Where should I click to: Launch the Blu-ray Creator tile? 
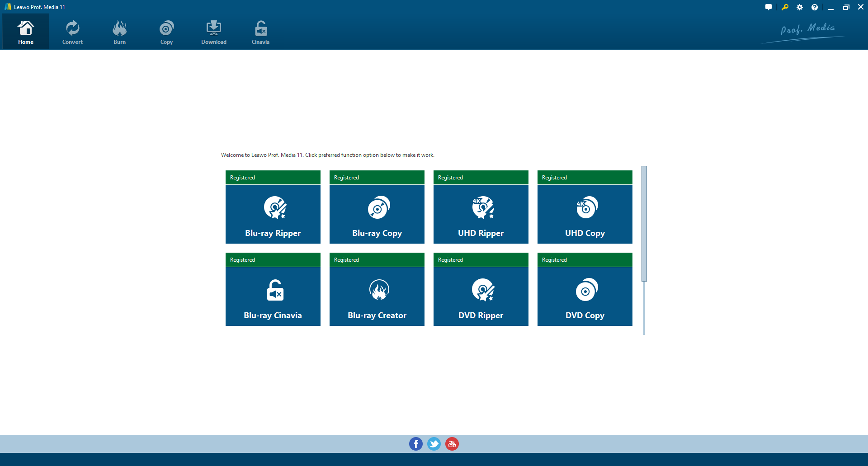click(x=377, y=297)
